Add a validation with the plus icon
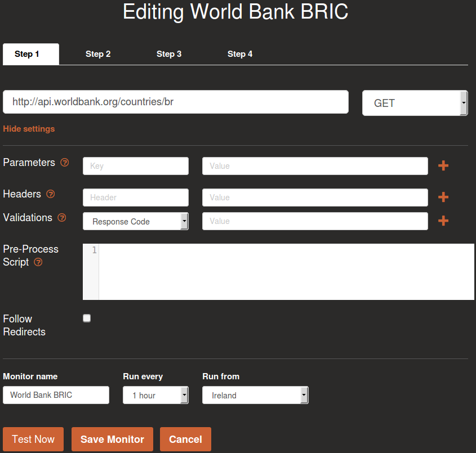 pos(443,221)
